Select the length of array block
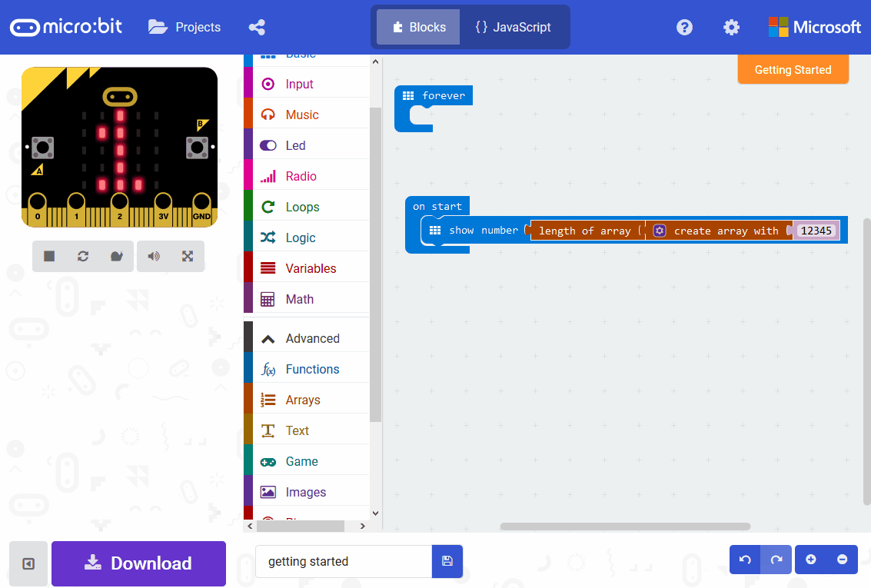The width and height of the screenshot is (871, 588). click(x=584, y=231)
